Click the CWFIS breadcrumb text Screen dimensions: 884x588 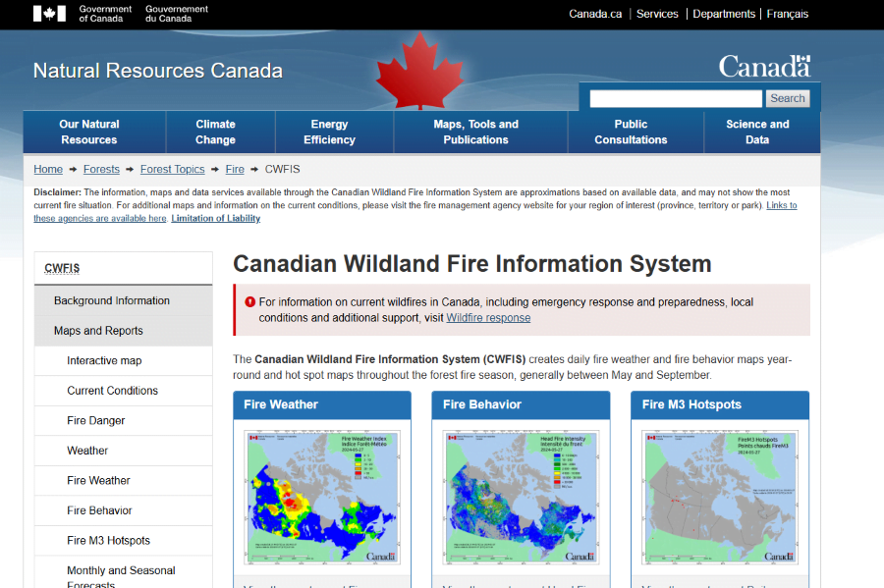coord(283,169)
